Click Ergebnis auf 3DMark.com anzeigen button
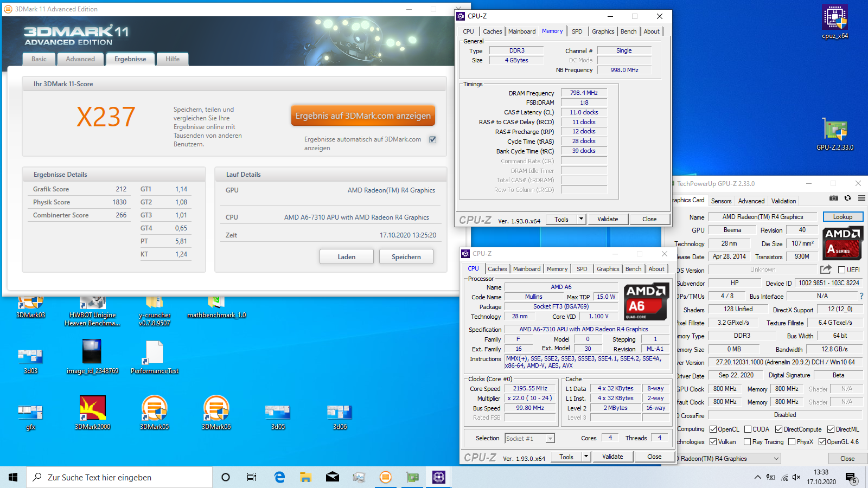Image resolution: width=868 pixels, height=488 pixels. (x=363, y=115)
